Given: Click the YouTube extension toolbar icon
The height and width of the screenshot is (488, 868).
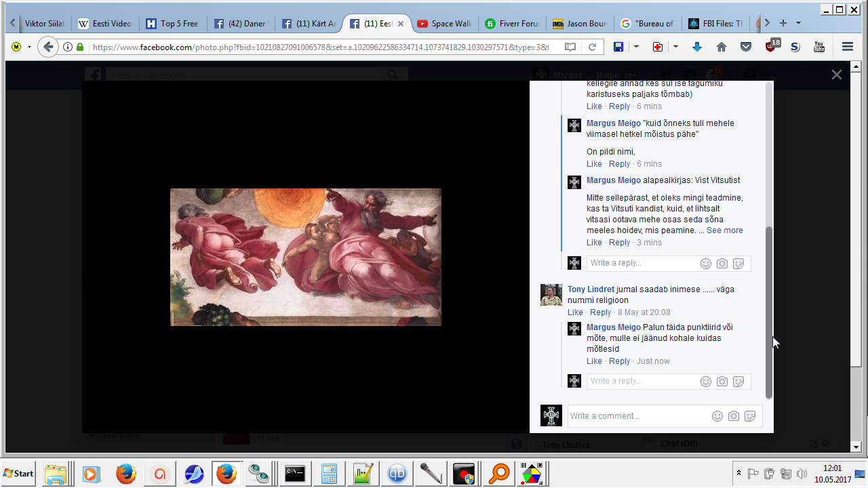Looking at the screenshot, I should click(819, 47).
